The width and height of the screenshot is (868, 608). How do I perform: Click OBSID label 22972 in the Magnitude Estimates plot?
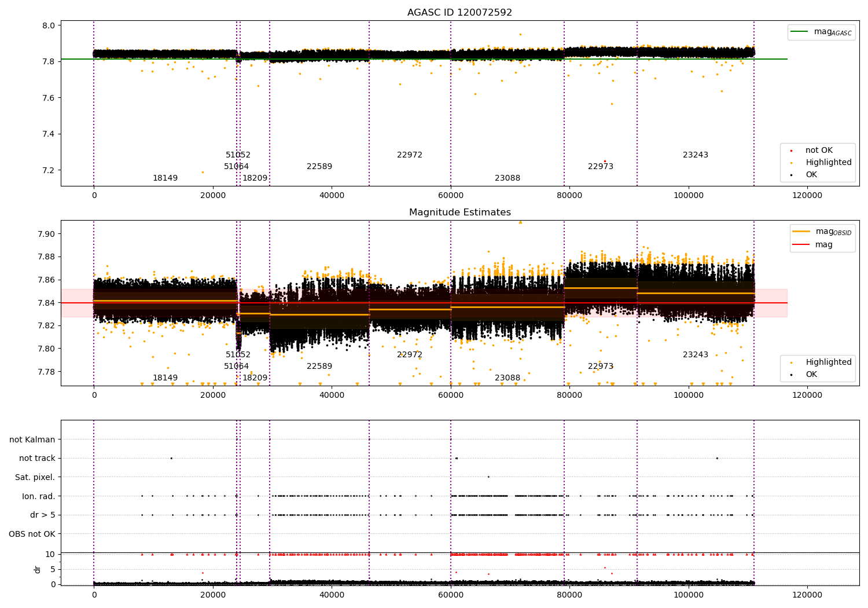[x=410, y=355]
